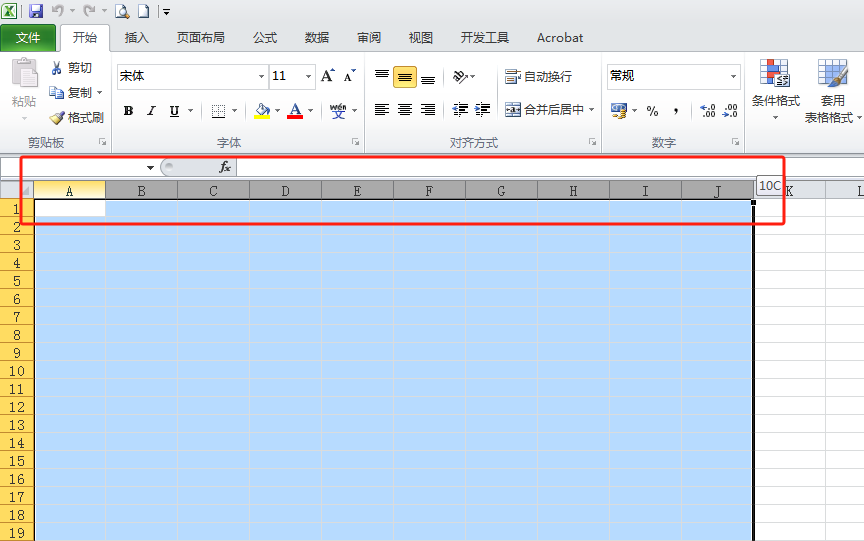
Task: Click the Save icon in quick access toolbar
Action: (x=36, y=11)
